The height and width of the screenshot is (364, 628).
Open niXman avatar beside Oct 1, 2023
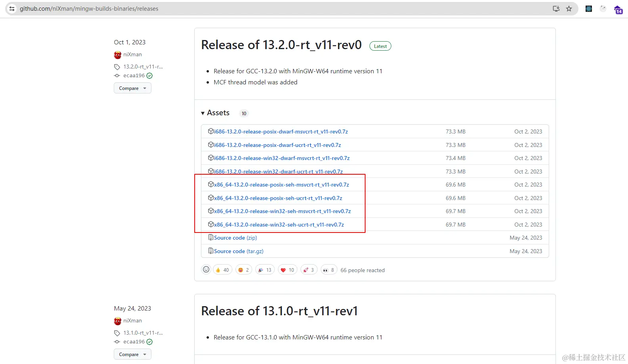point(117,55)
